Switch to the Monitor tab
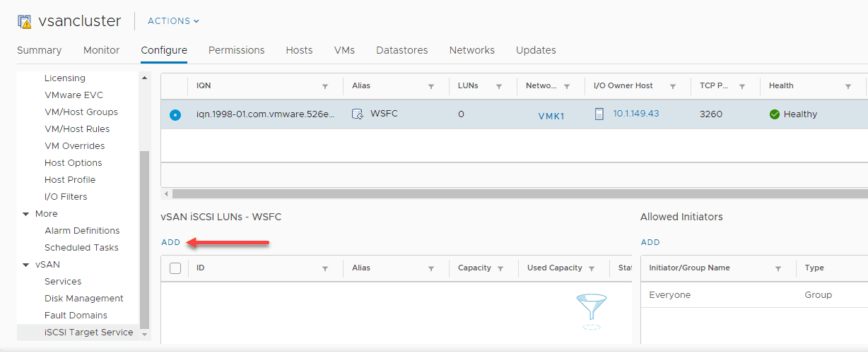868x353 pixels. pos(101,50)
